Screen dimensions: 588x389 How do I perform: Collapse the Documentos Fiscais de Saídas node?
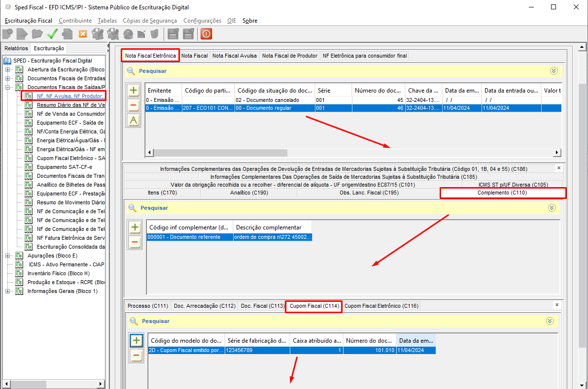(7, 87)
